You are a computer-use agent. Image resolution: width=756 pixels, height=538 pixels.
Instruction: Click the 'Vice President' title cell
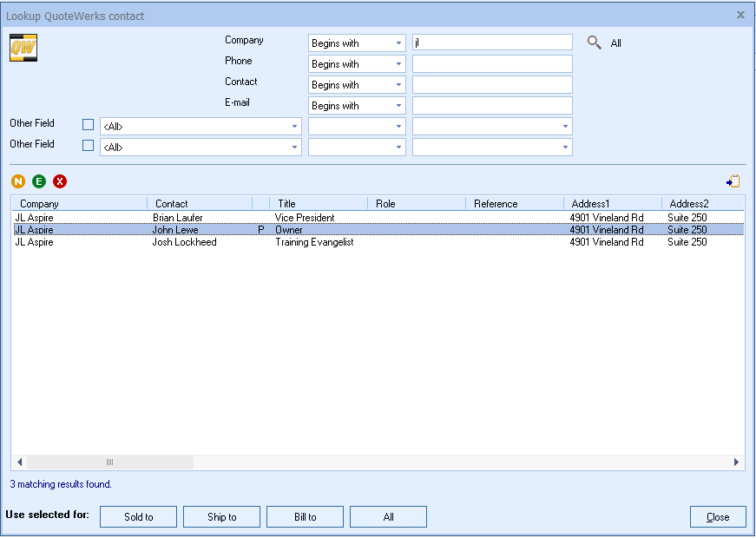[x=305, y=218]
